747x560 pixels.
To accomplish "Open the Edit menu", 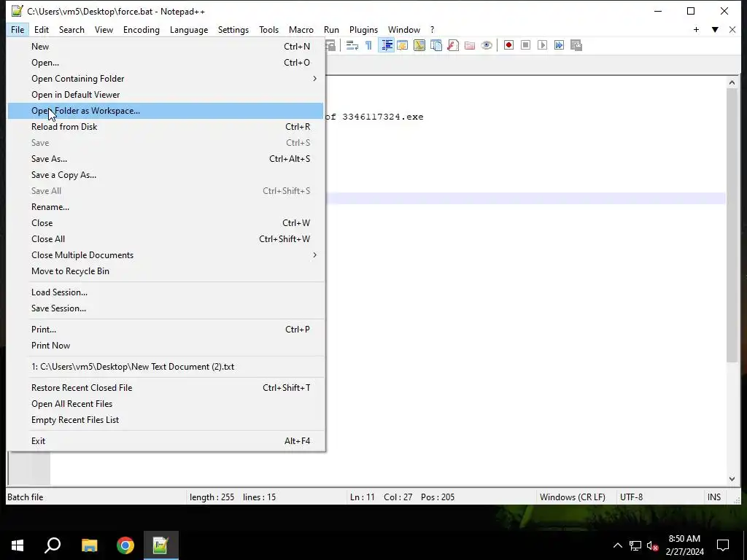I will (42, 29).
